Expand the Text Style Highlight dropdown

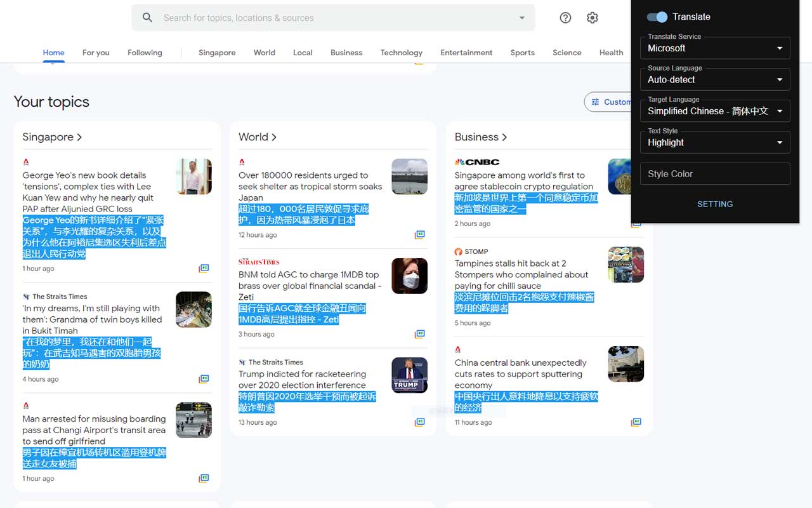pos(715,142)
